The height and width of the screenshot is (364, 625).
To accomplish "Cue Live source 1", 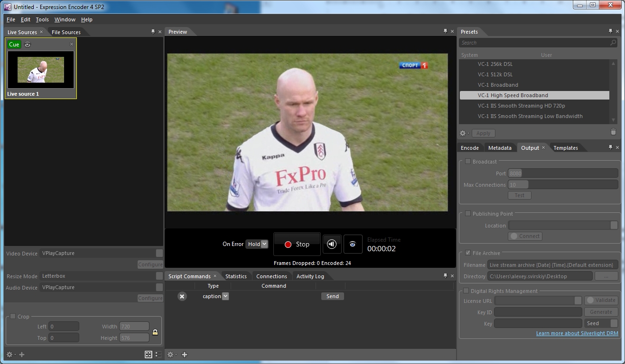I will (14, 45).
